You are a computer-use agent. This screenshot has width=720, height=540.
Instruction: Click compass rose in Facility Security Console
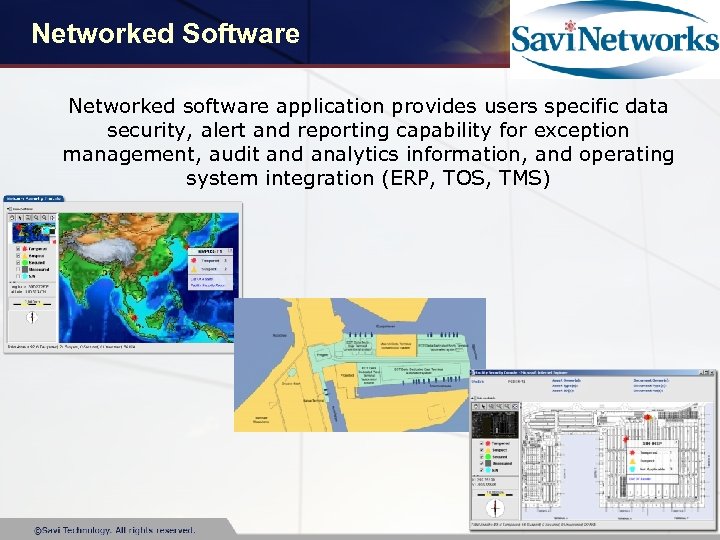coord(495,508)
